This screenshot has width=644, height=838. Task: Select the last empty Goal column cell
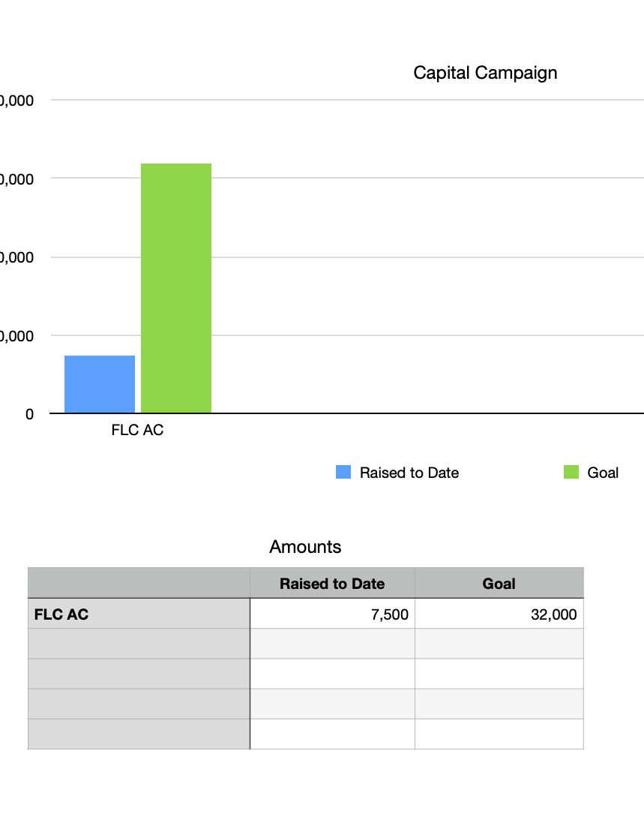tap(499, 734)
